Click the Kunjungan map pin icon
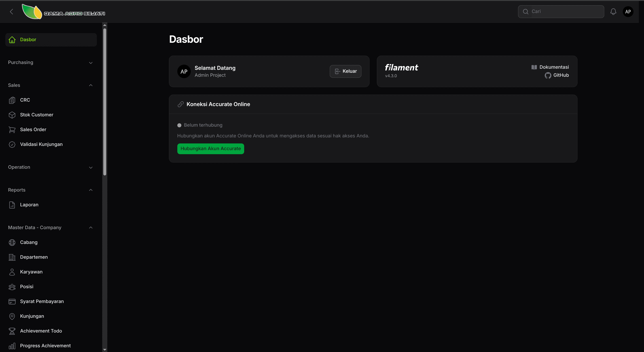Screen dimensions: 644x352 coord(12,316)
